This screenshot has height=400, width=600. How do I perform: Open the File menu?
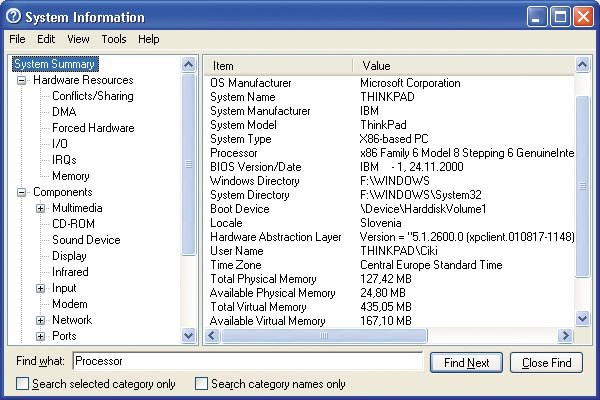coord(17,39)
